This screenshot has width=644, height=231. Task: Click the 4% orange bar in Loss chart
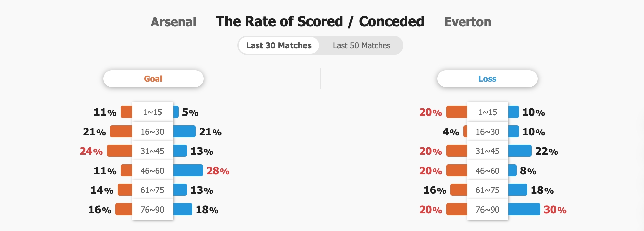(465, 131)
